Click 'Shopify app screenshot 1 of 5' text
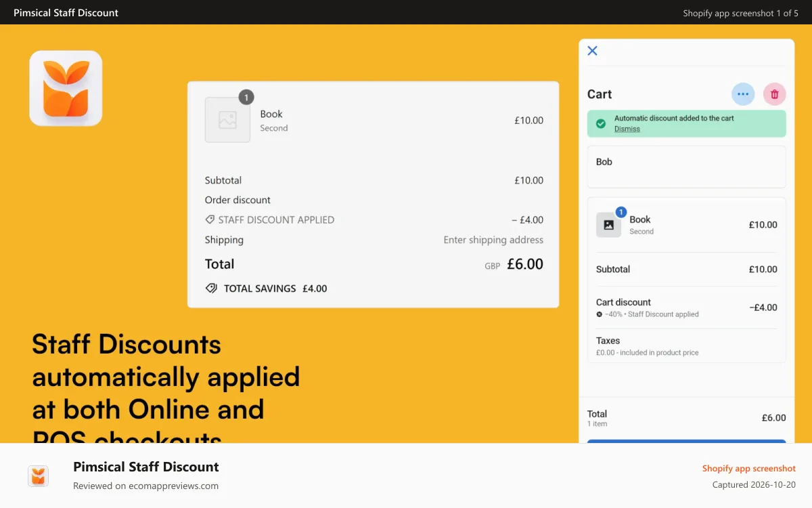The width and height of the screenshot is (812, 508). (741, 13)
